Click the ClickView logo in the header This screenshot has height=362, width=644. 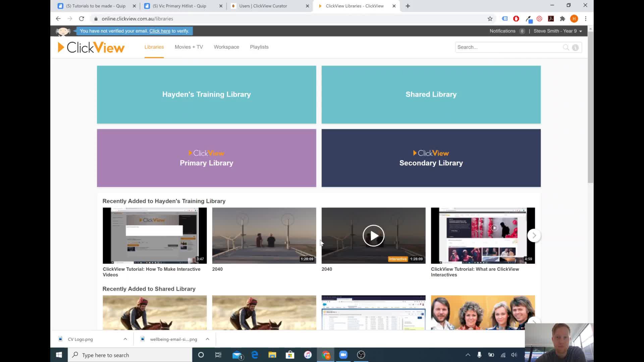pyautogui.click(x=91, y=47)
